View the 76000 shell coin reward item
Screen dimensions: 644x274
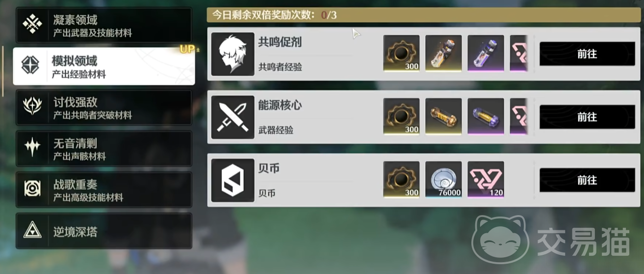click(x=443, y=179)
